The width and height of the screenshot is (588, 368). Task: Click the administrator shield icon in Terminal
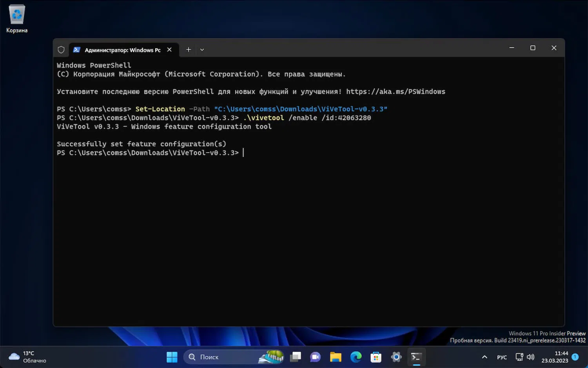pos(61,50)
